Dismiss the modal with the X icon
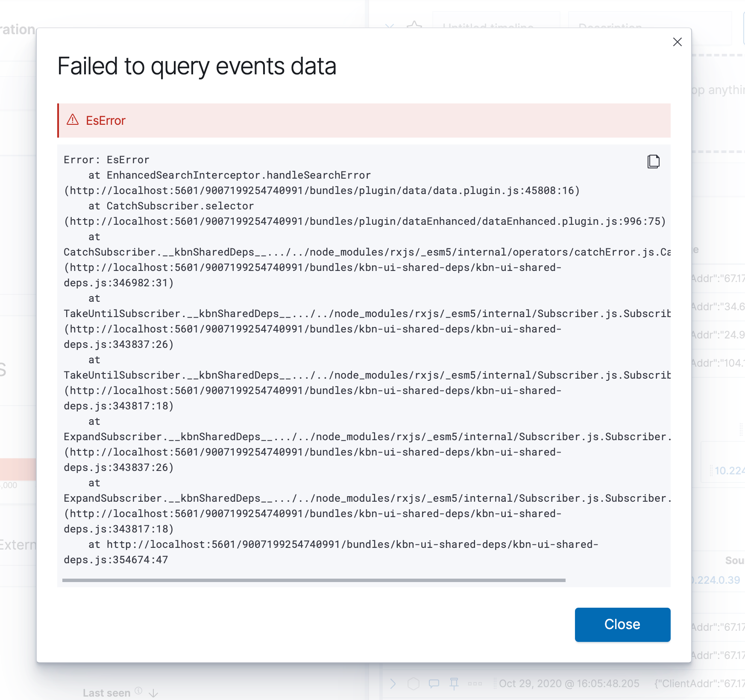 tap(678, 42)
